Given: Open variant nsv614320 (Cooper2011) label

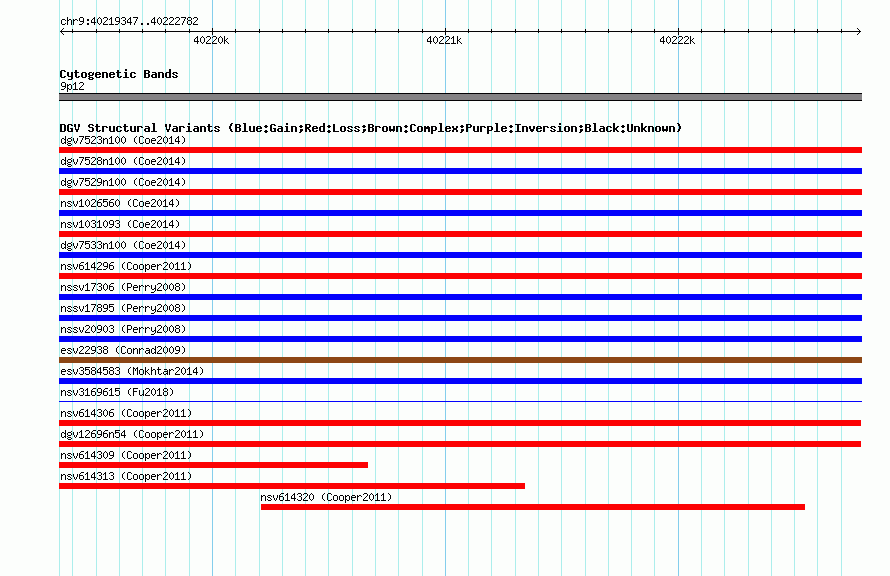Looking at the screenshot, I should click(x=326, y=497).
